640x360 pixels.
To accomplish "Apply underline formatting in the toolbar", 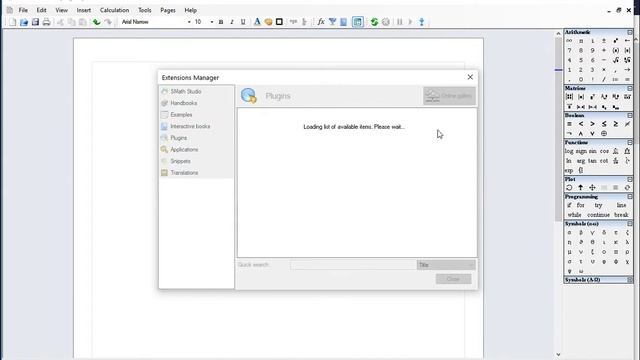I will (x=243, y=22).
